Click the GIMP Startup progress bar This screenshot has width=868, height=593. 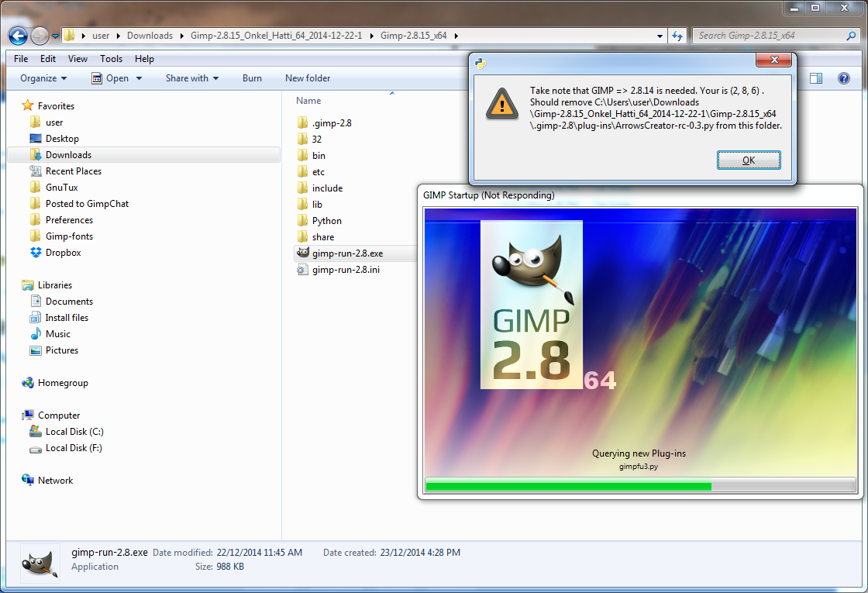(640, 486)
